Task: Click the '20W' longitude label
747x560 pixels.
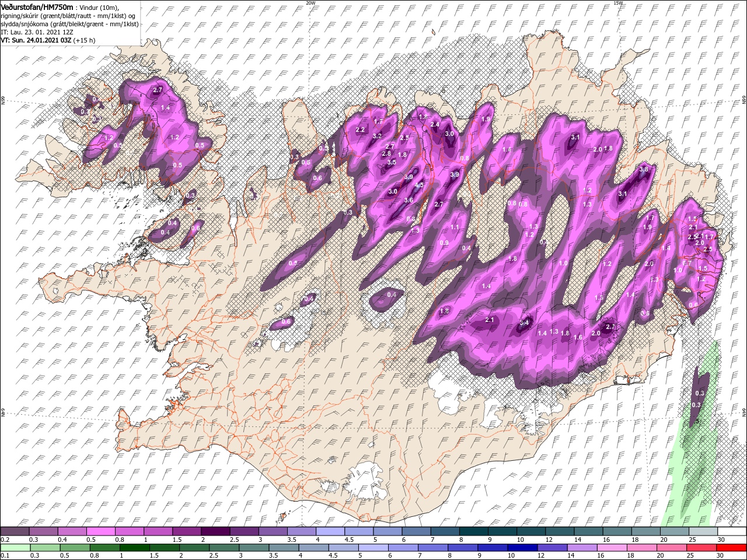Action: tap(310, 3)
